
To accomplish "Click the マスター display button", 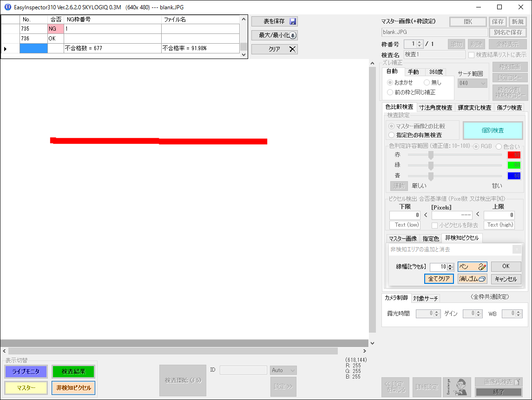I will point(26,388).
